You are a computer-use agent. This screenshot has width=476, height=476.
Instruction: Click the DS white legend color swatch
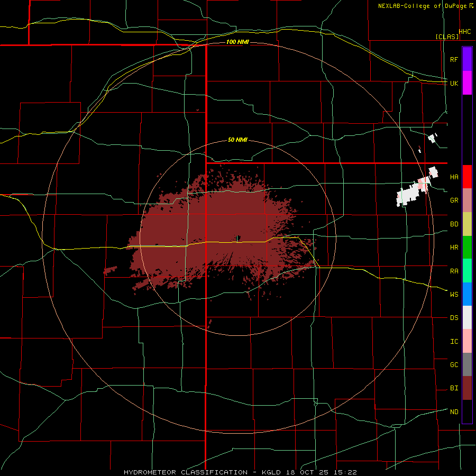pos(467,317)
